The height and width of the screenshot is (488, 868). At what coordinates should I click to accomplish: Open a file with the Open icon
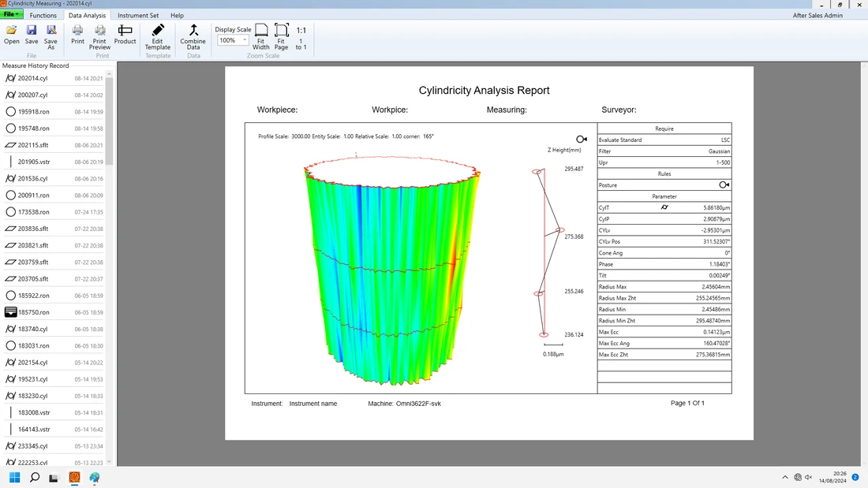coord(11,35)
